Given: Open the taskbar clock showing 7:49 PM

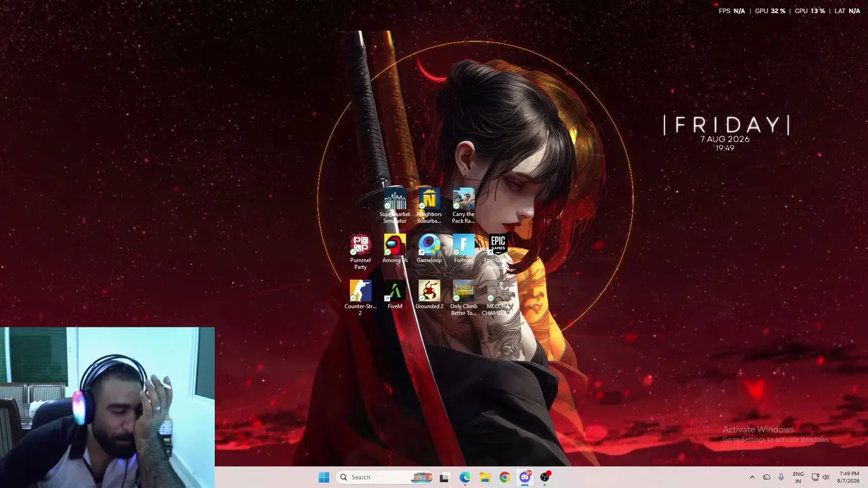Looking at the screenshot, I should click(849, 477).
